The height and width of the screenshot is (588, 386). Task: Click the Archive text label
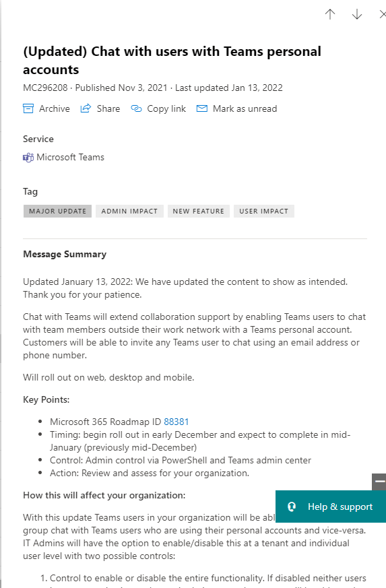55,108
